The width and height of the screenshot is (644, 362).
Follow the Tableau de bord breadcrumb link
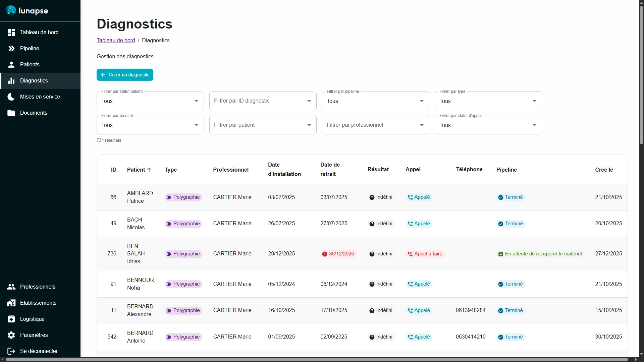pos(116,41)
